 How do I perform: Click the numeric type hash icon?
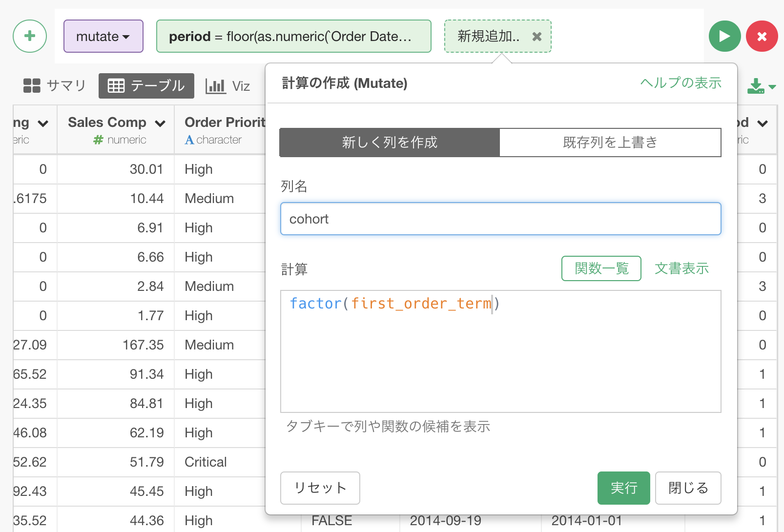pos(98,140)
